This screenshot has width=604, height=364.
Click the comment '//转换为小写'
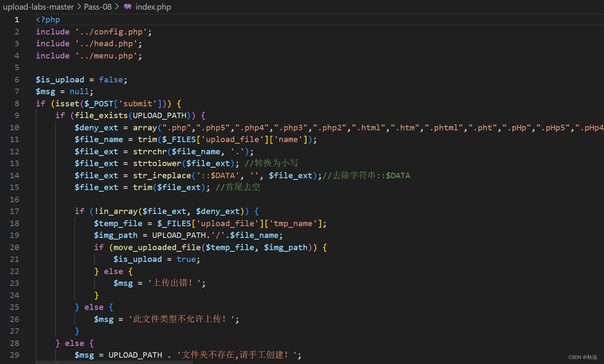click(272, 164)
